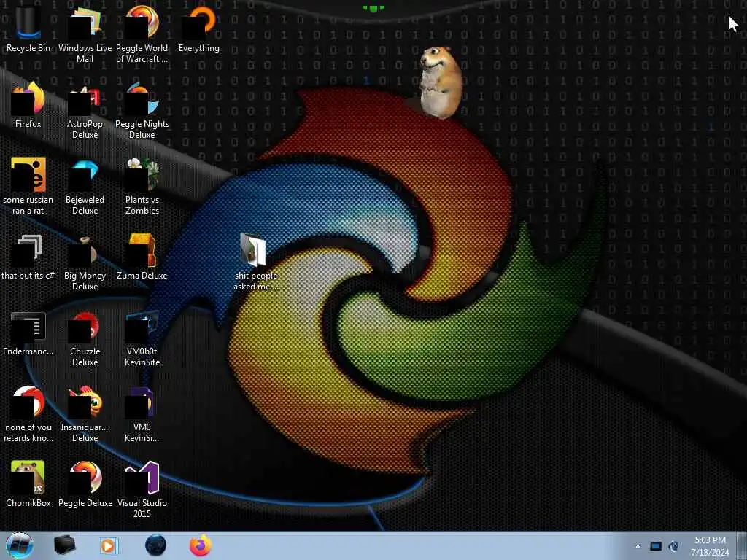The width and height of the screenshot is (747, 560).
Task: Select the Zuma Deluxe shortcut
Action: 142,257
